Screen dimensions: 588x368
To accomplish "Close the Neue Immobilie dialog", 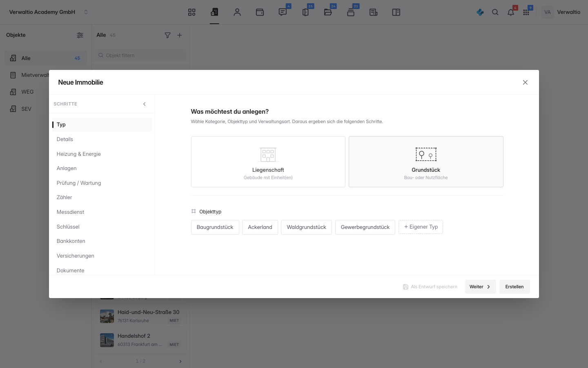I will click(525, 82).
